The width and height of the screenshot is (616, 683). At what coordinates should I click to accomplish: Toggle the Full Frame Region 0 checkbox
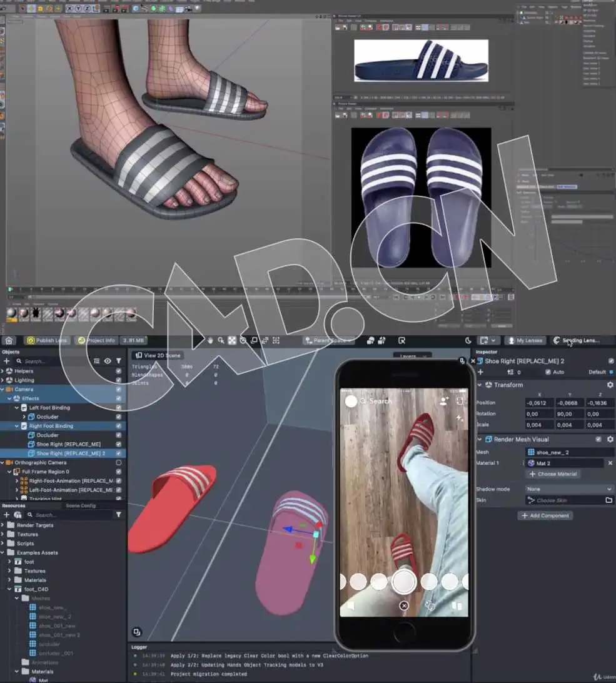tap(118, 472)
